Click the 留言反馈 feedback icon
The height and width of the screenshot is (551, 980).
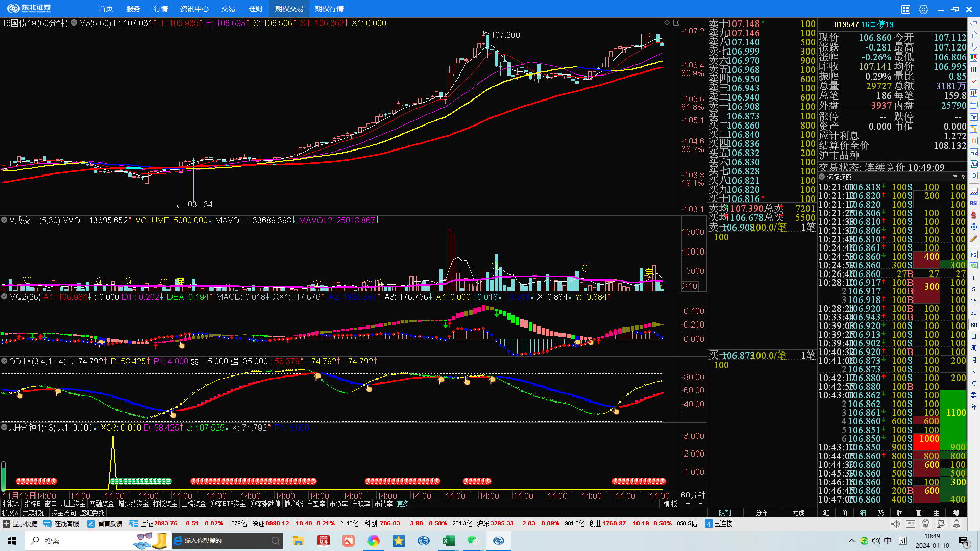coord(91,524)
